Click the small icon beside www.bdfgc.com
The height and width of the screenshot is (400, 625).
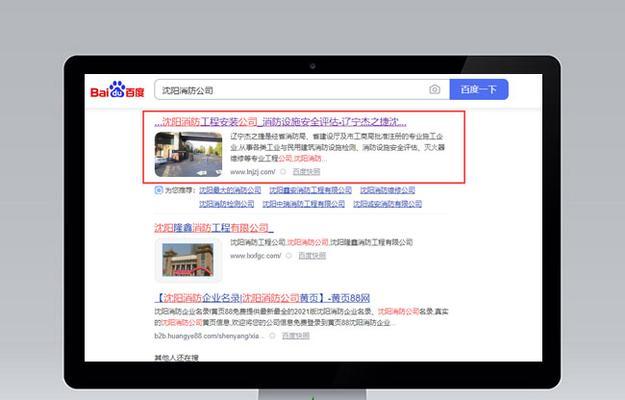coord(289,255)
